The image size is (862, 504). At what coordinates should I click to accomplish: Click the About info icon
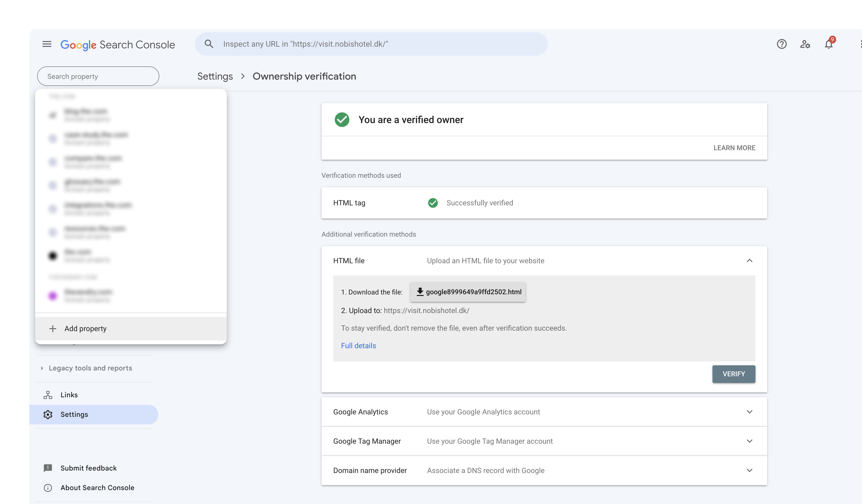[x=48, y=488]
